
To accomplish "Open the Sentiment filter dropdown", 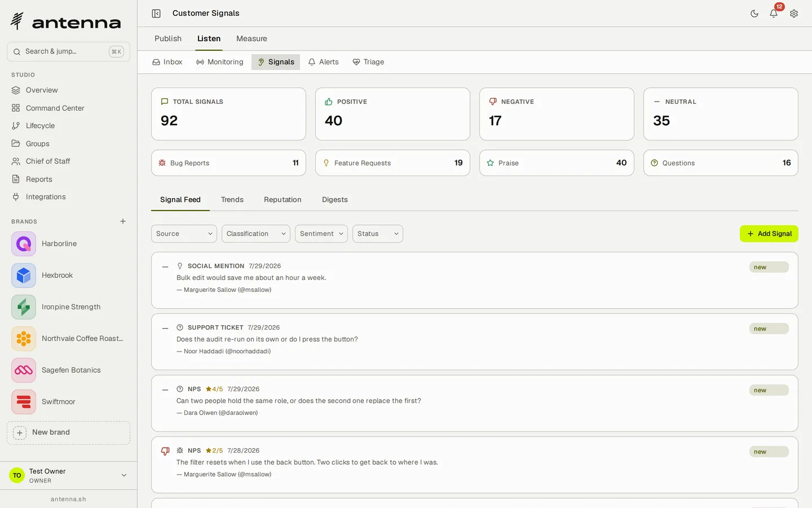I will click(x=321, y=234).
